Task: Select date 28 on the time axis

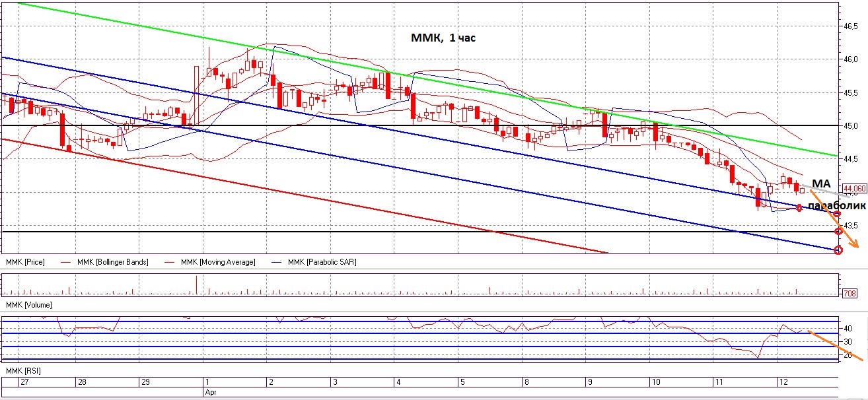Action: [83, 382]
